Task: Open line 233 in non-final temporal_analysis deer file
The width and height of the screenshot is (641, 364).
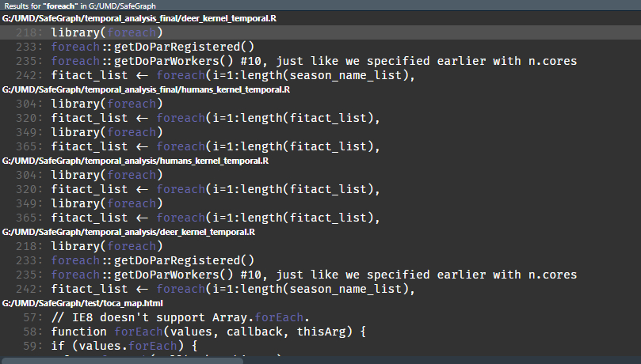Action: tap(152, 260)
